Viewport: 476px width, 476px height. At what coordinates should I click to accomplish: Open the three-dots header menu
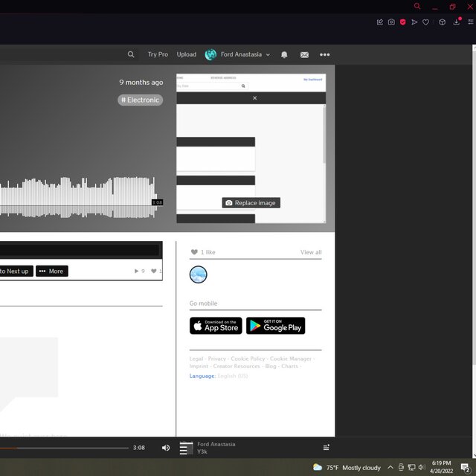pos(325,54)
